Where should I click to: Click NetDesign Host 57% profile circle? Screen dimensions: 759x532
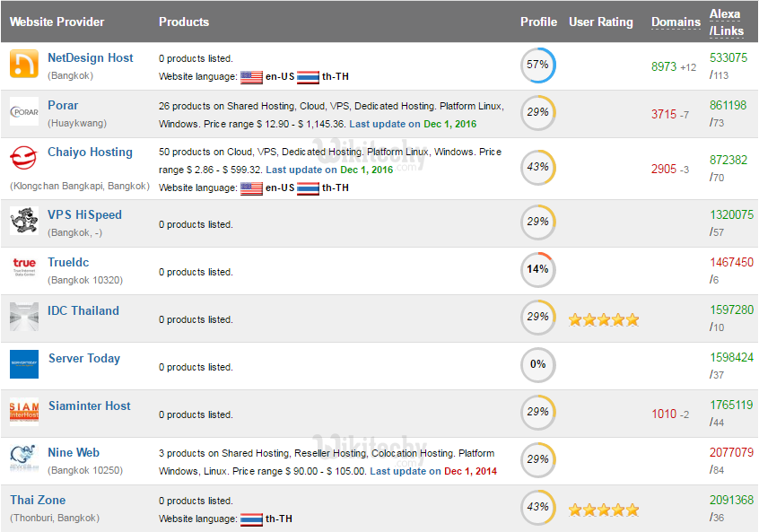[x=537, y=65]
